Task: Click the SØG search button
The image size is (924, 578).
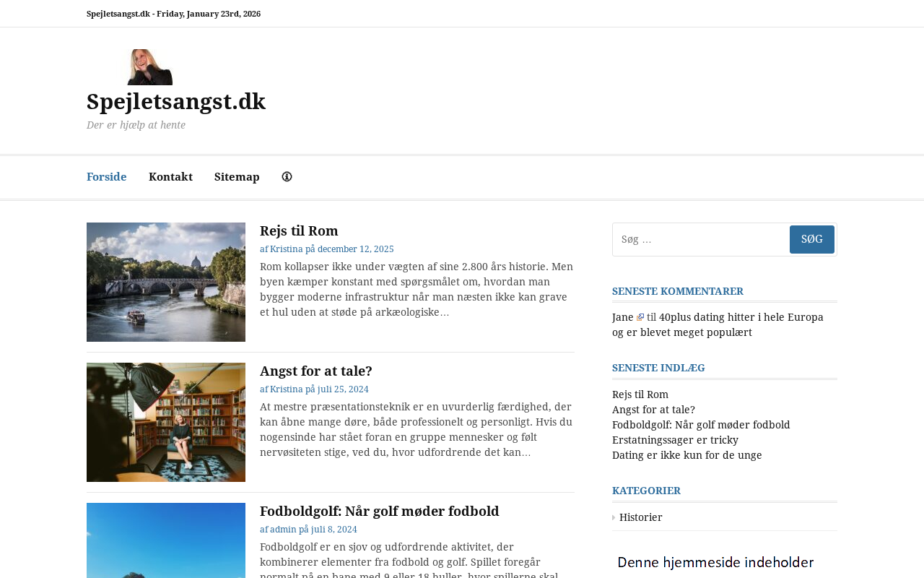Action: point(812,239)
